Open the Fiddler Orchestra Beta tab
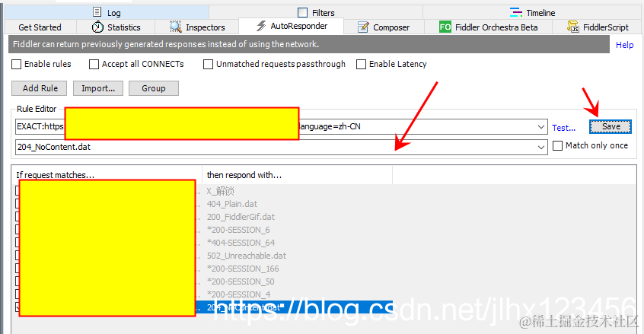 click(x=489, y=27)
